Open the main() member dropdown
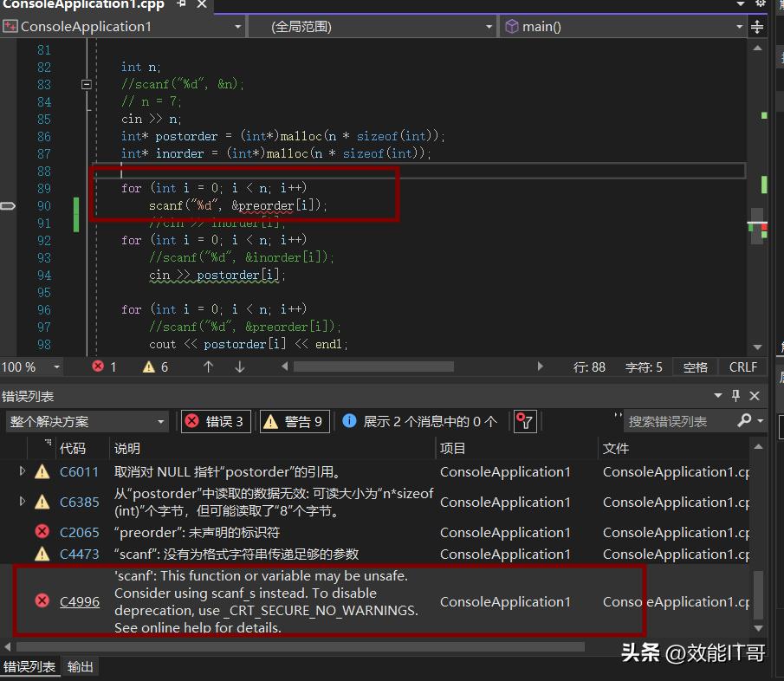784x681 pixels. click(x=740, y=27)
